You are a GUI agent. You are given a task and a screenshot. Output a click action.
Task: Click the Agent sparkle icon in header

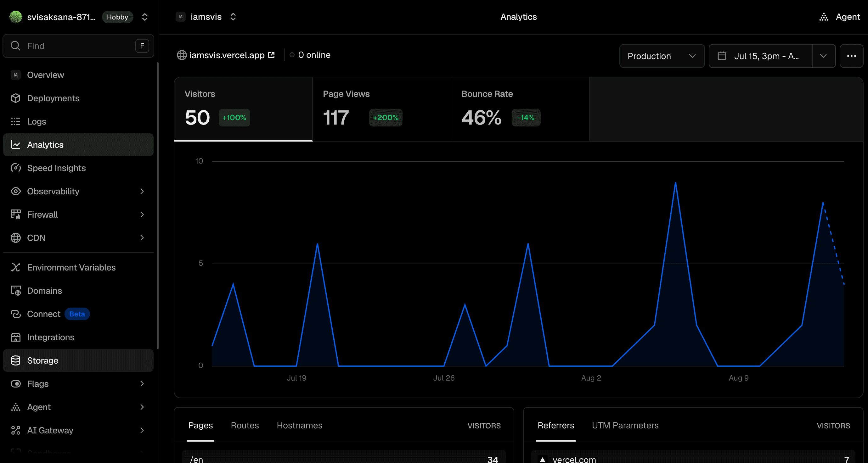pyautogui.click(x=824, y=16)
